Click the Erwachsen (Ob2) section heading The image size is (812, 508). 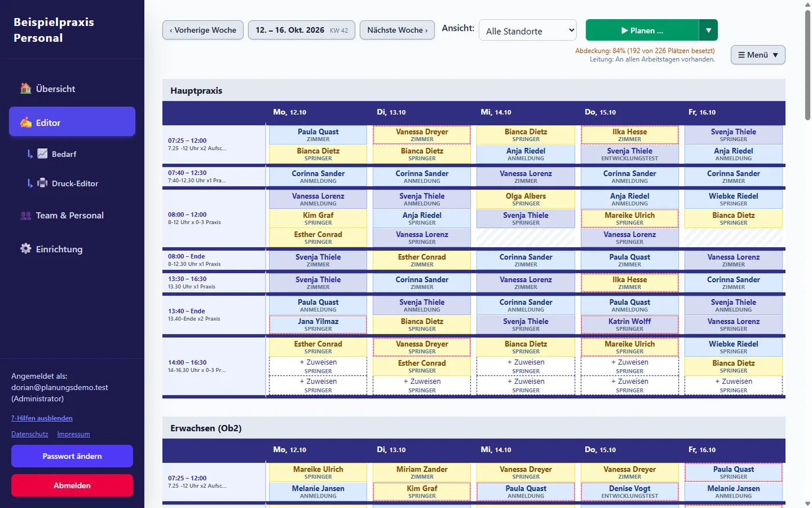pyautogui.click(x=206, y=428)
